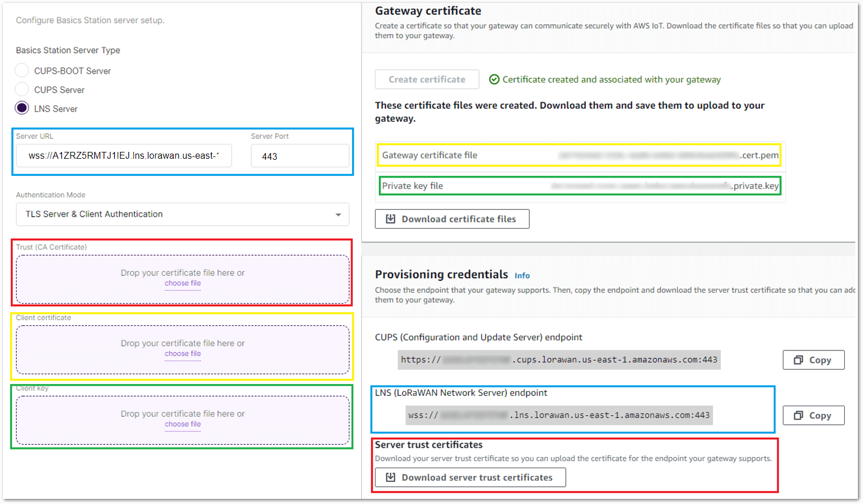This screenshot has height=504, width=863.
Task: Click the CUPS endpoint URL text box
Action: pos(559,360)
